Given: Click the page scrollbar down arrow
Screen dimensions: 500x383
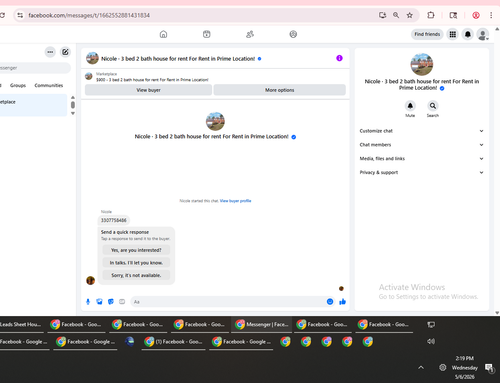Looking at the screenshot, I should click(x=497, y=313).
